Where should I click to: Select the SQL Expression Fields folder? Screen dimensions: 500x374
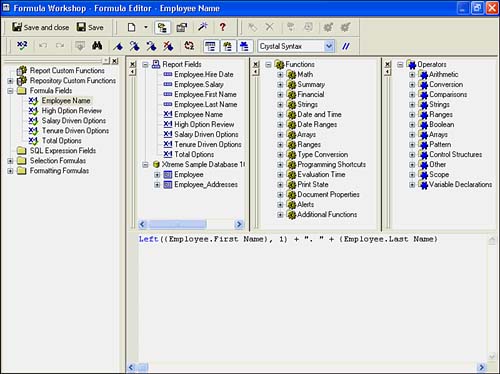coord(63,151)
